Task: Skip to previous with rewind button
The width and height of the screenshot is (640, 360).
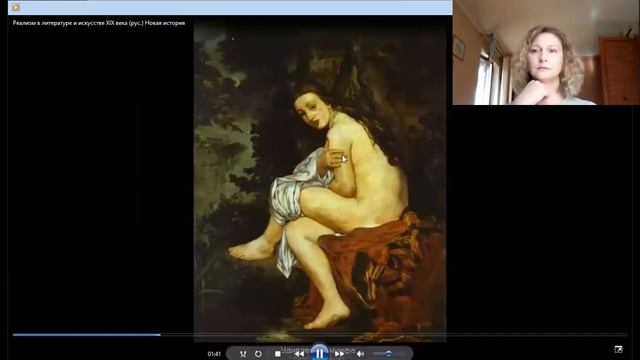Action: click(299, 354)
